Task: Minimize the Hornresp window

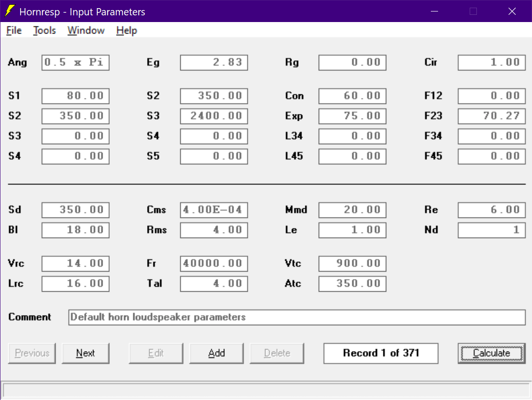Action: click(x=434, y=11)
